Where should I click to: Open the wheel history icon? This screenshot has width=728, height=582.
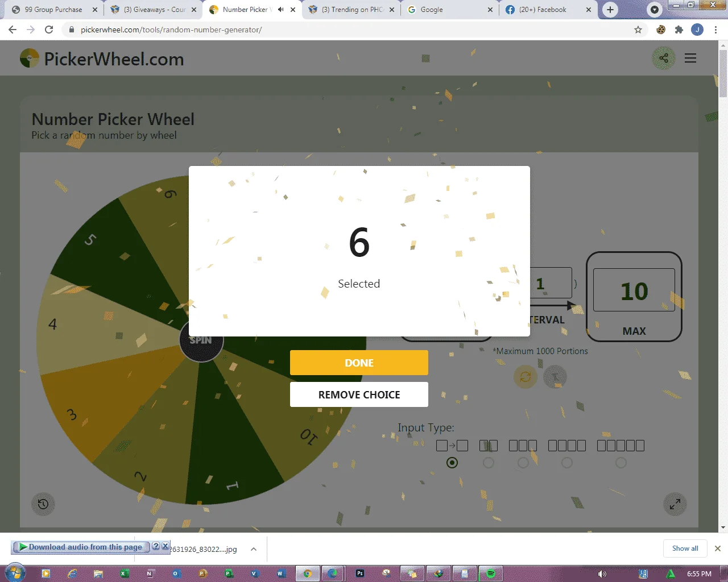(43, 504)
